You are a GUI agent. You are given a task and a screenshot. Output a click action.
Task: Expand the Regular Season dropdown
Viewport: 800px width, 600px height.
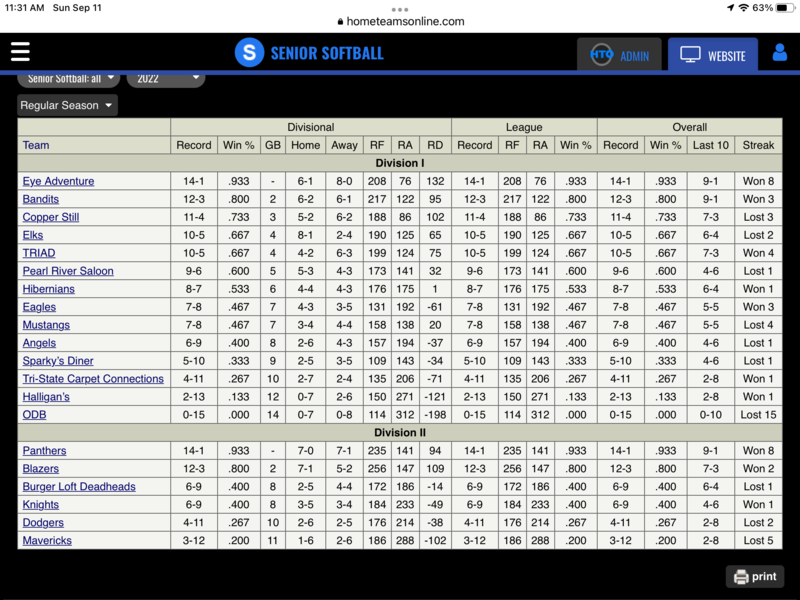(x=66, y=104)
